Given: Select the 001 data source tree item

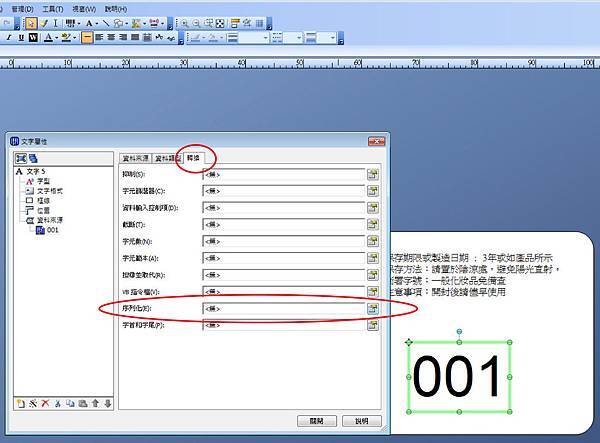Looking at the screenshot, I should (x=52, y=230).
